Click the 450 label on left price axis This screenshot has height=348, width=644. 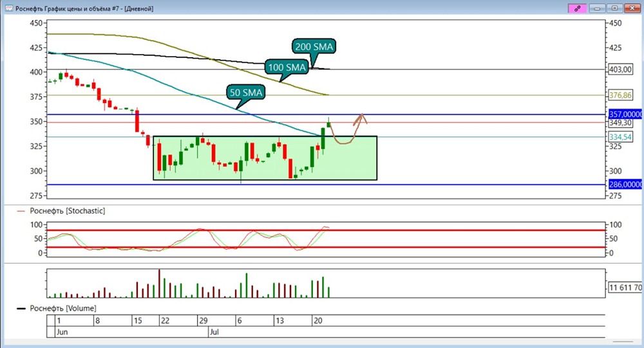tap(36, 23)
